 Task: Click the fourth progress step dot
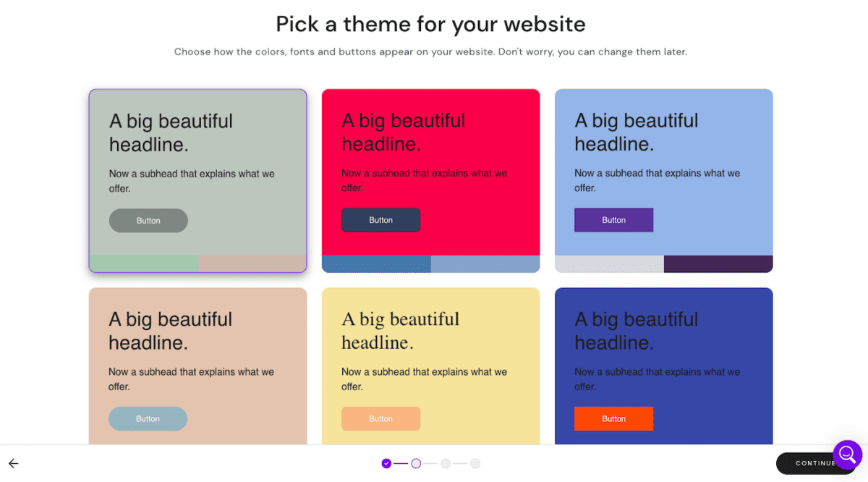point(475,463)
